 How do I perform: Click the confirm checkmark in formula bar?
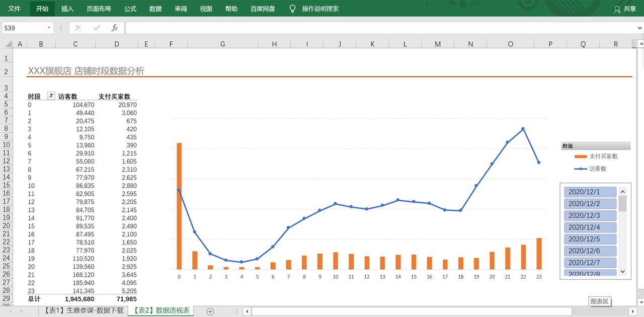pyautogui.click(x=97, y=28)
